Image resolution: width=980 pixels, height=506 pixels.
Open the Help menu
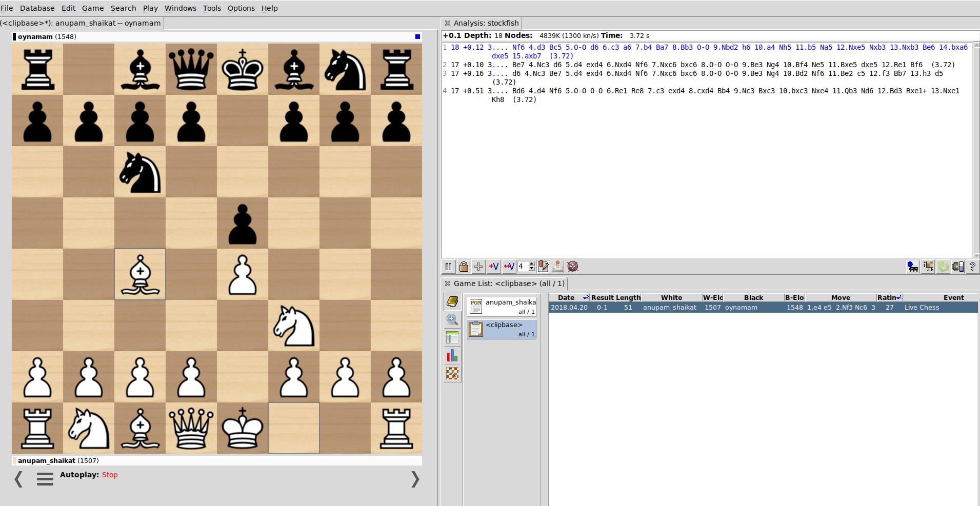click(x=269, y=8)
